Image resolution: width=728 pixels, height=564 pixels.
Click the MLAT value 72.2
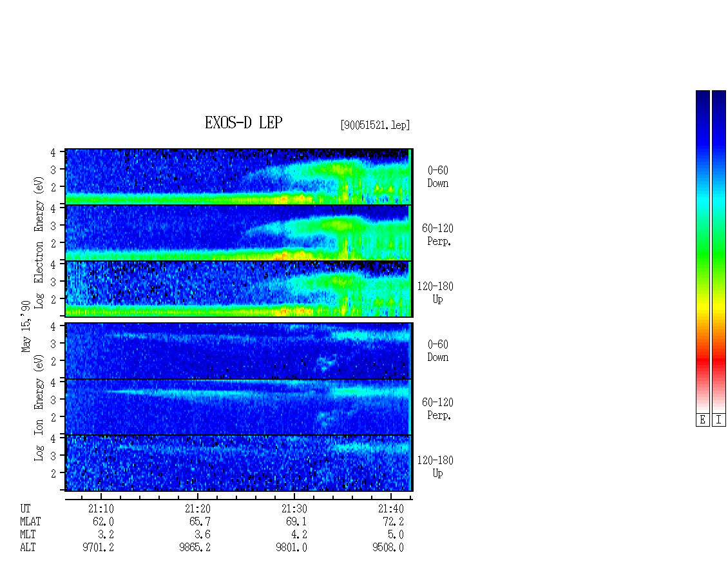tap(393, 521)
